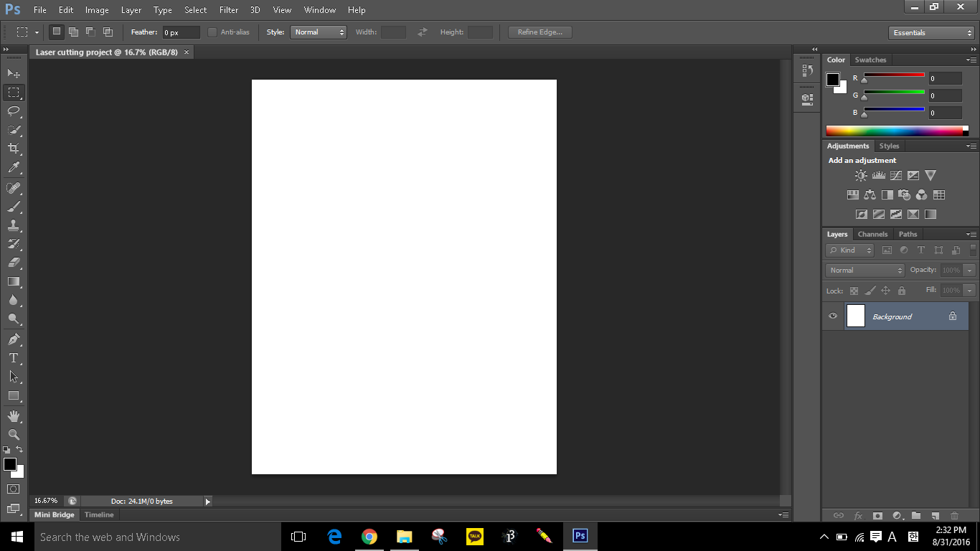This screenshot has height=551, width=980.
Task: Click the Windows search box
Action: 158,537
